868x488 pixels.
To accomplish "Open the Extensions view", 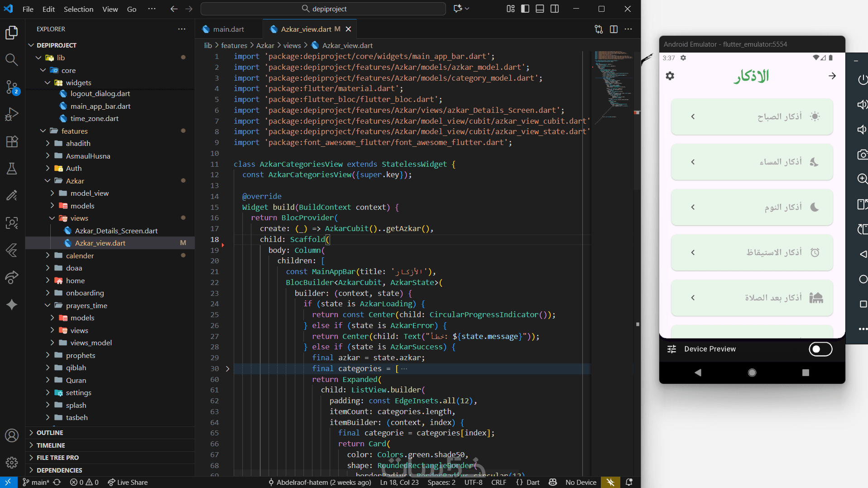I will tap(12, 141).
